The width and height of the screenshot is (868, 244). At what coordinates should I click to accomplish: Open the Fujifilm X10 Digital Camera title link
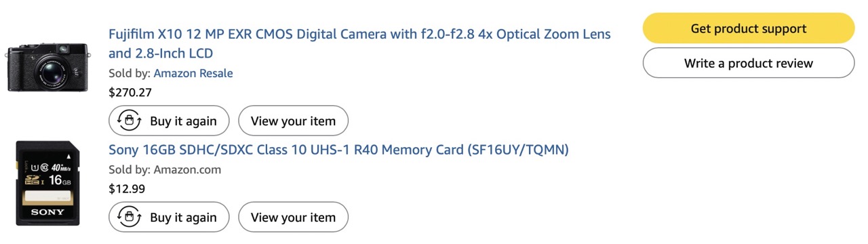tap(359, 43)
